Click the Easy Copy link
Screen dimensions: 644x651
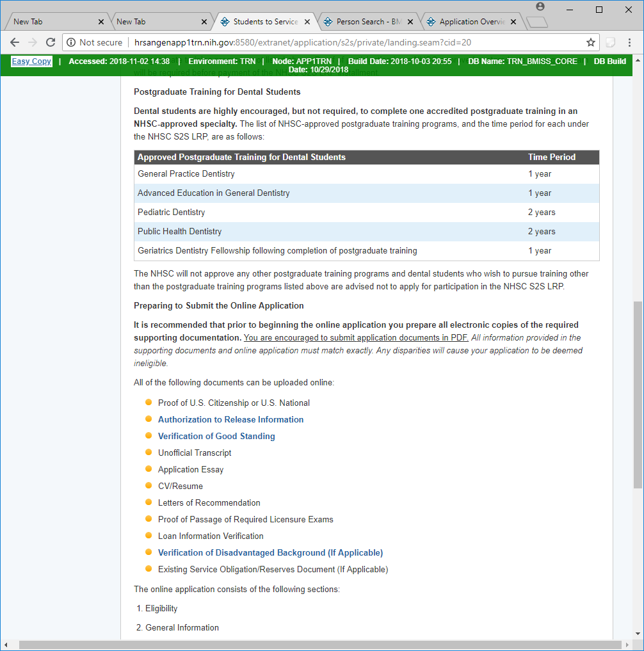click(x=31, y=61)
